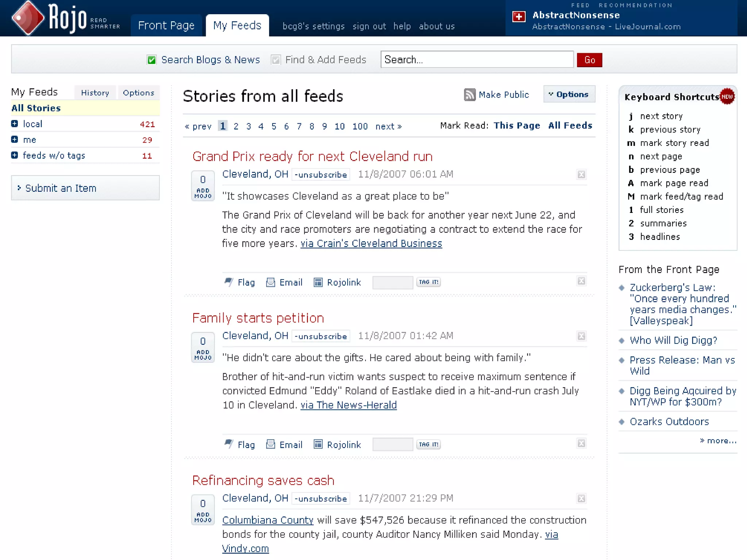The width and height of the screenshot is (747, 560).
Task: Expand the local feeds folder
Action: (x=15, y=124)
